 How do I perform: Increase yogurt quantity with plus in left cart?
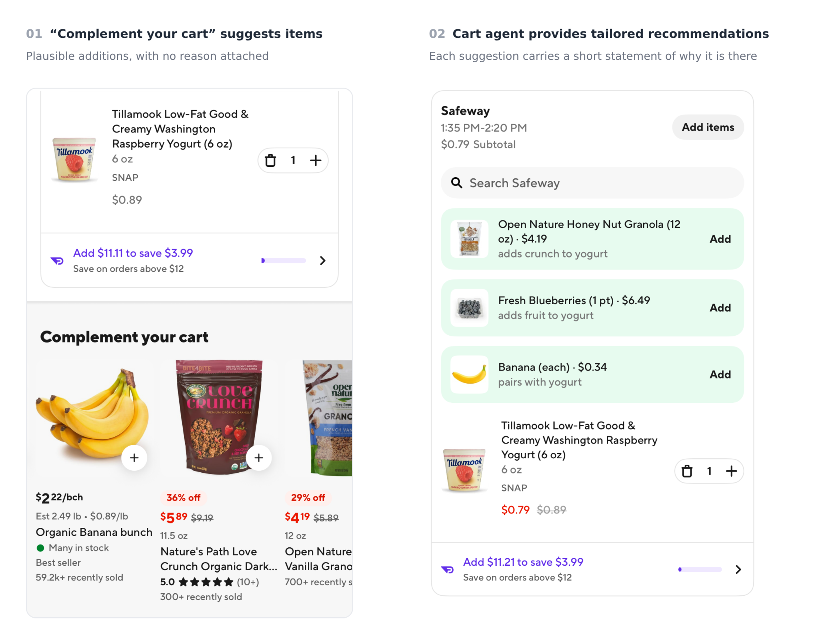coord(316,161)
